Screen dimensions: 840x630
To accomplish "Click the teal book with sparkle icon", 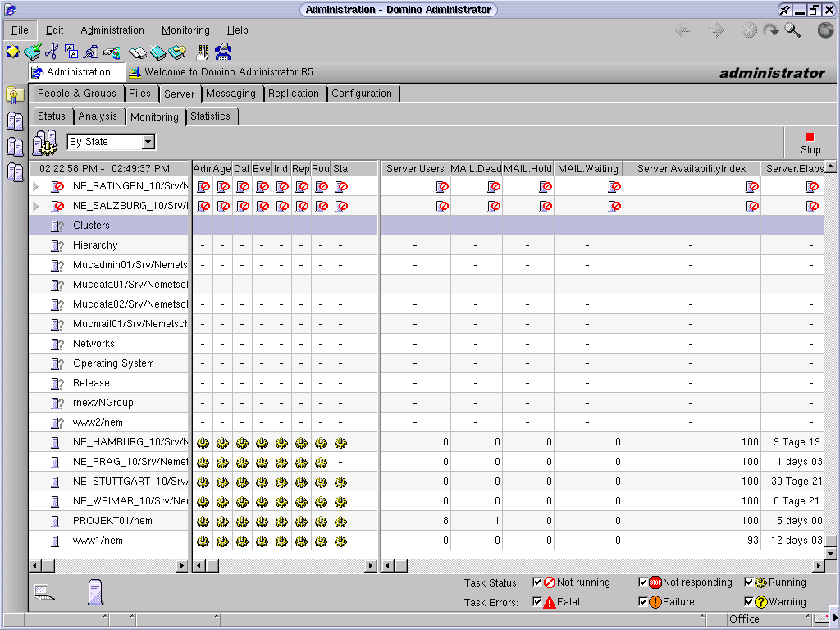I will pos(157,52).
